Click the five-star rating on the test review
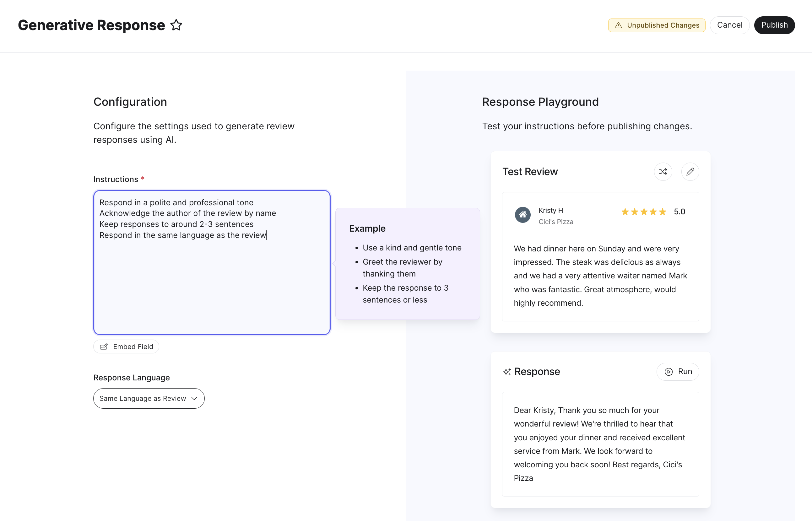 coord(643,212)
